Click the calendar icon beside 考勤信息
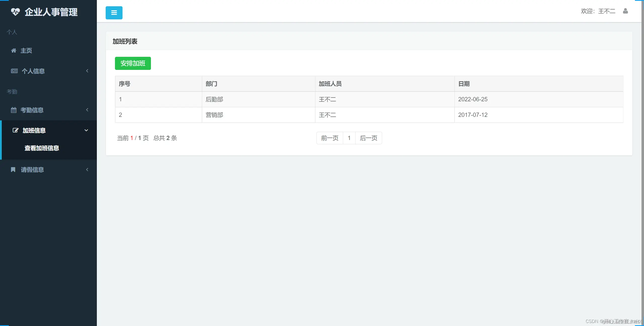The width and height of the screenshot is (644, 326). pyautogui.click(x=14, y=110)
